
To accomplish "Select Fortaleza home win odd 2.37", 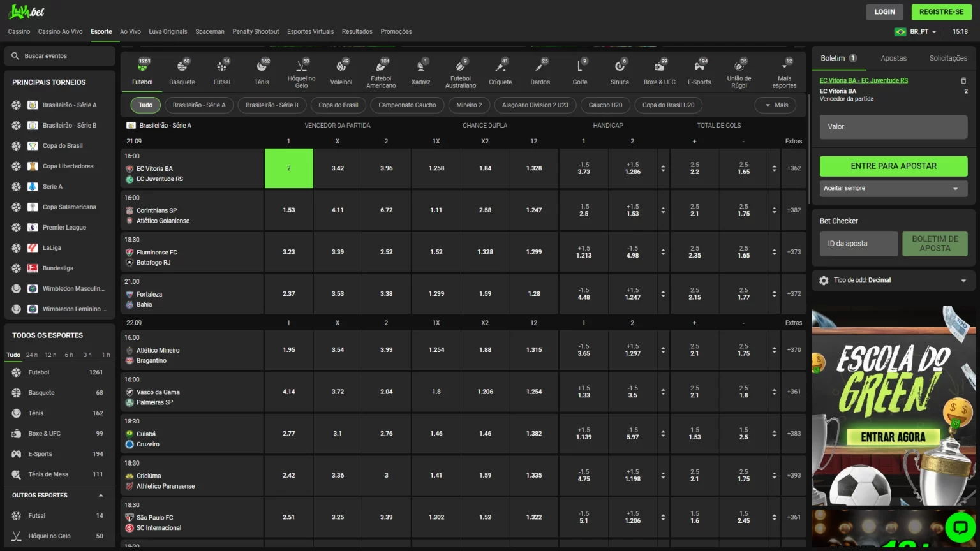I will (x=289, y=294).
